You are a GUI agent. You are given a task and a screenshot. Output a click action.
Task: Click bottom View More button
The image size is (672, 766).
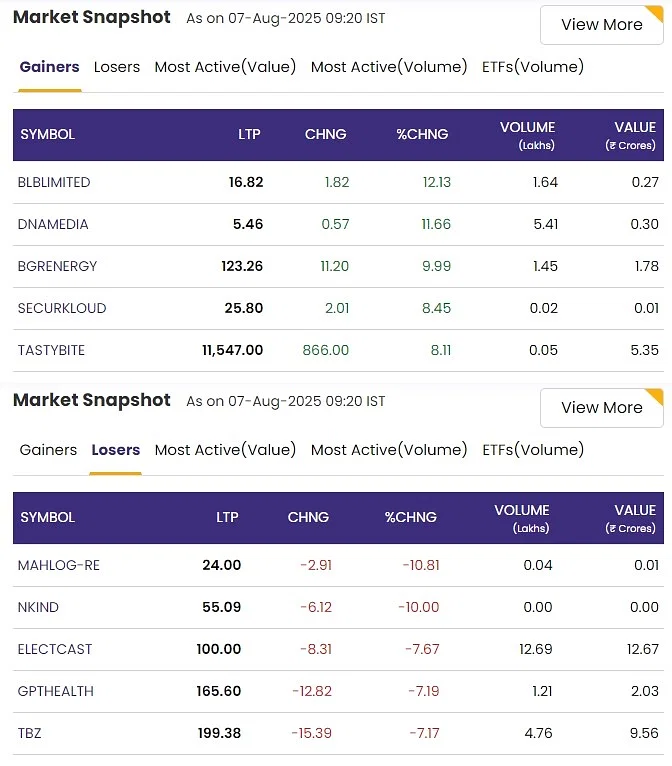pos(601,408)
